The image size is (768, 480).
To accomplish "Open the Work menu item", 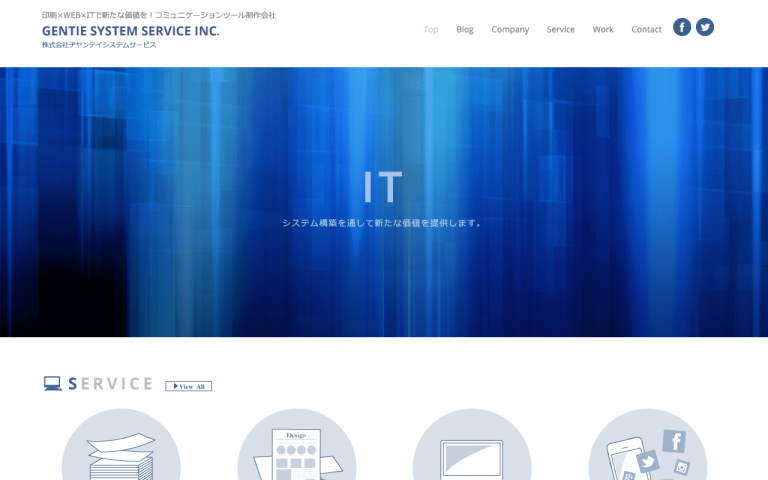I will coord(603,29).
